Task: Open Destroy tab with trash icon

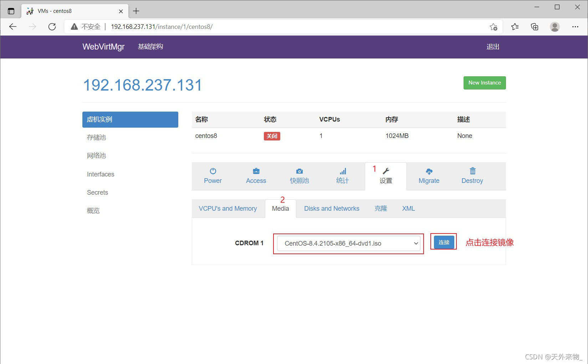Action: 472,176
